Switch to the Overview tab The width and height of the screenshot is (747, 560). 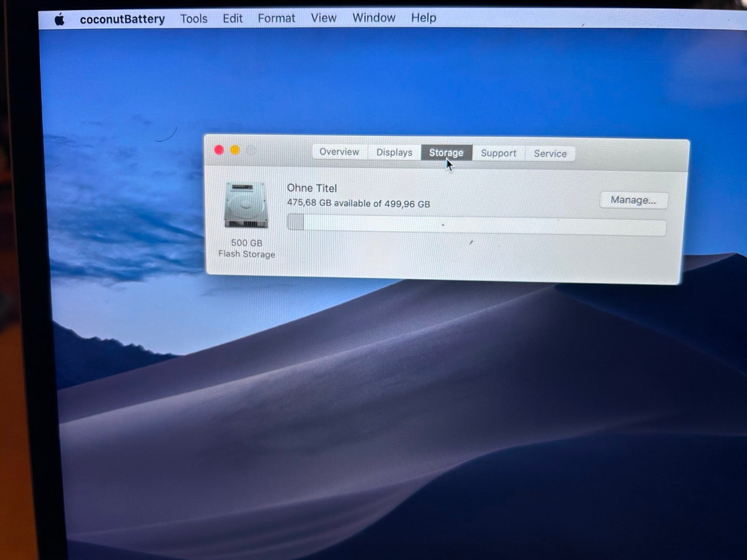click(x=339, y=151)
